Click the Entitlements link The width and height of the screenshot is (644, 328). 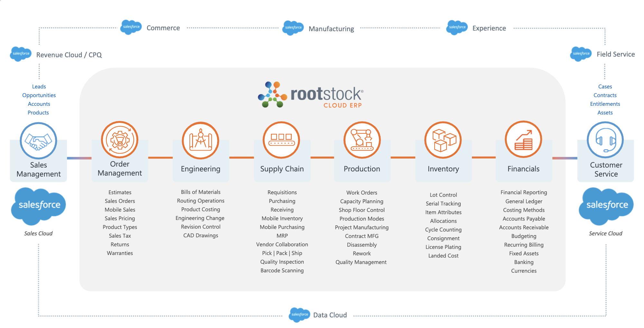point(605,104)
